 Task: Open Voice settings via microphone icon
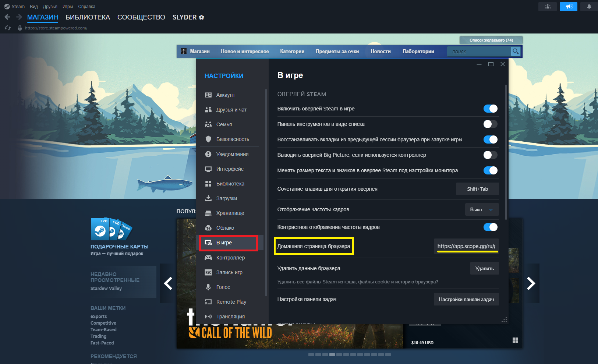click(208, 287)
